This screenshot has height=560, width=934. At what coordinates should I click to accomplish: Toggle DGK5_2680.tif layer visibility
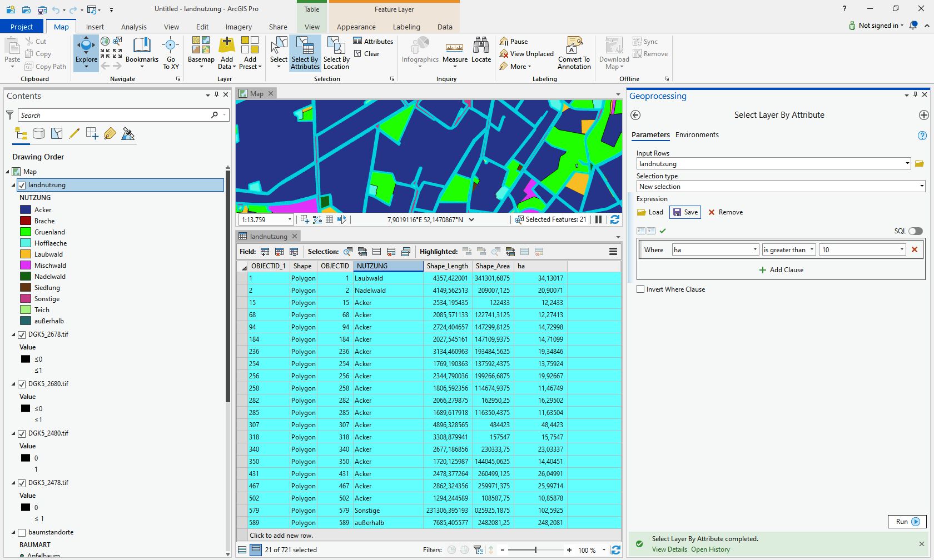pyautogui.click(x=22, y=384)
